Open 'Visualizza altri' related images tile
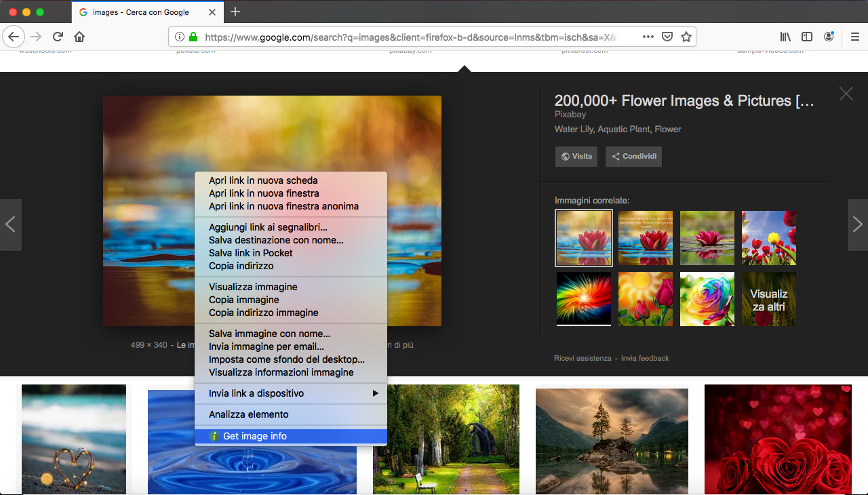Screen dimensions: 868x495 click(x=769, y=299)
